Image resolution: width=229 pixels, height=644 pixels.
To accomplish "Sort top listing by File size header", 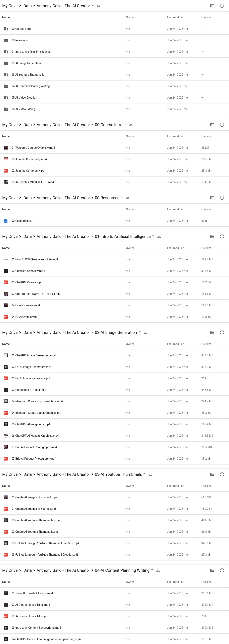I will click(x=206, y=17).
